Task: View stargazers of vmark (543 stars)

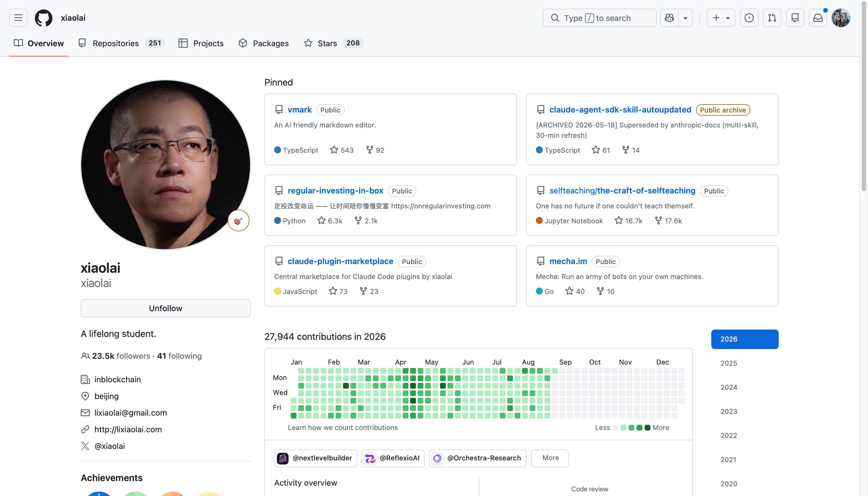Action: click(x=342, y=150)
